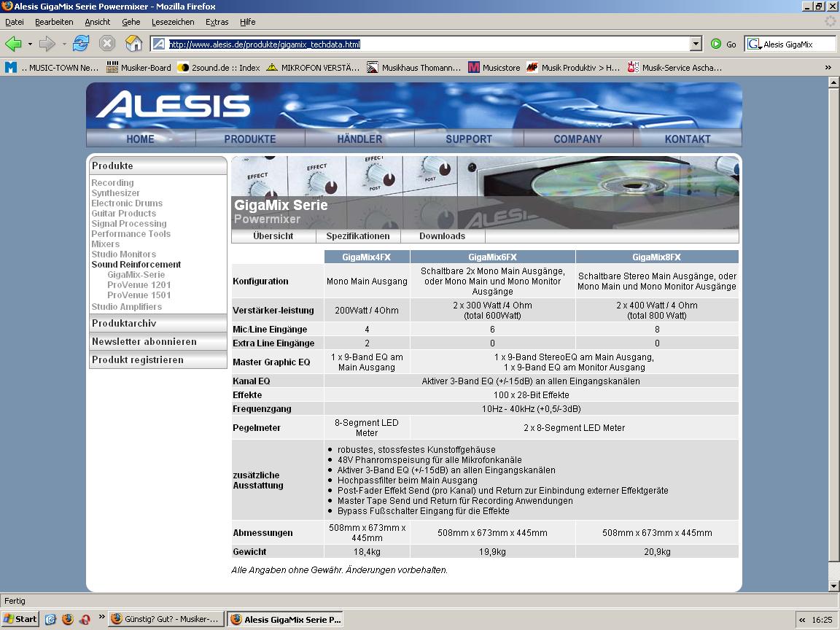The height and width of the screenshot is (630, 840).
Task: Launch Firefox from the quick launch bar
Action: 68,619
